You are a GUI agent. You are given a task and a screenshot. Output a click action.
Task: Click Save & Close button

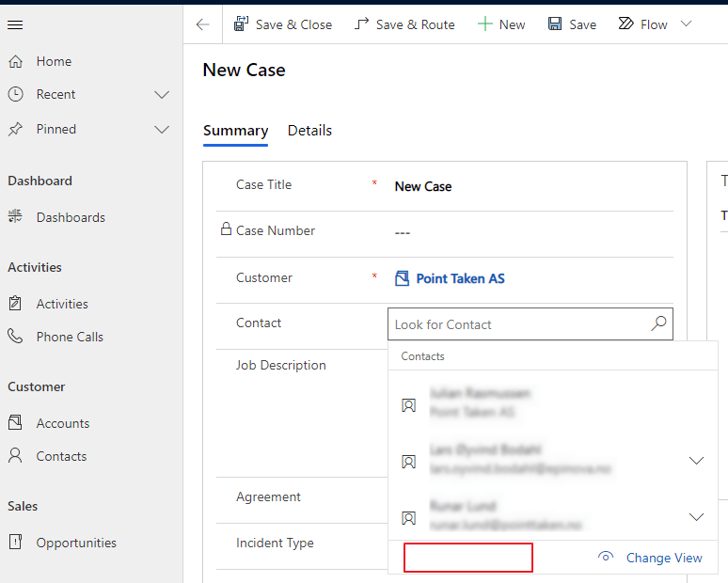[x=282, y=24]
